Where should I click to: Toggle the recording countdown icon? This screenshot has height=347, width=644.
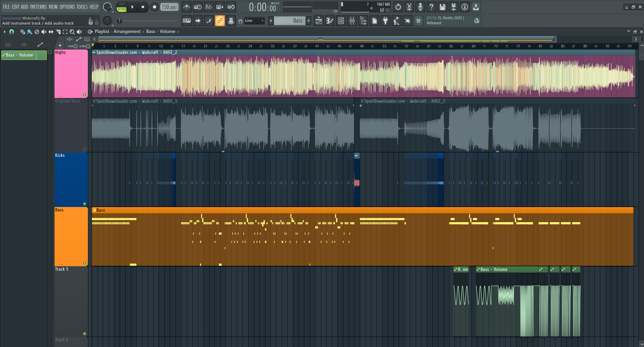(209, 7)
